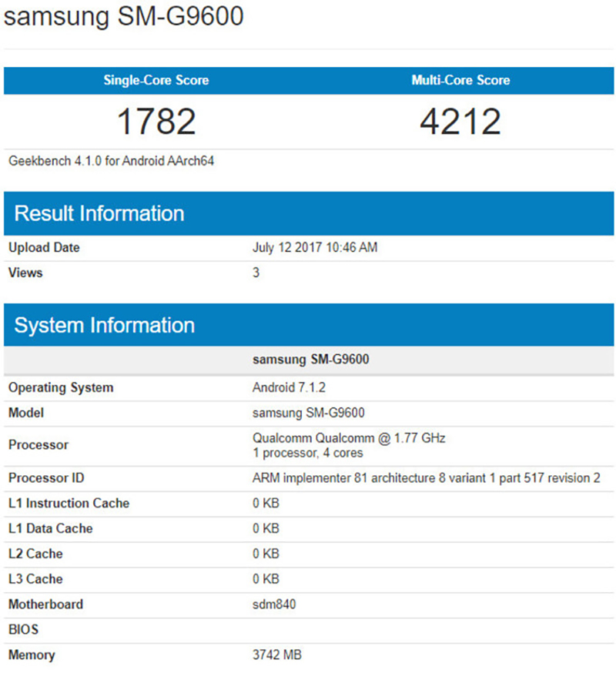Select the Single-Core Score header
The width and height of the screenshot is (616, 673).
click(156, 80)
